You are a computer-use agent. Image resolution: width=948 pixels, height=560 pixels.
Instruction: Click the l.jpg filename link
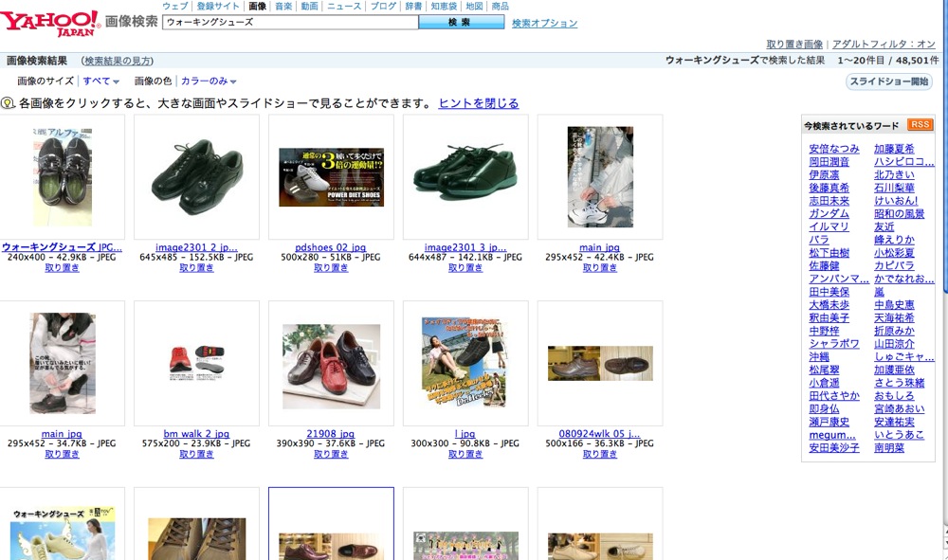pyautogui.click(x=465, y=433)
